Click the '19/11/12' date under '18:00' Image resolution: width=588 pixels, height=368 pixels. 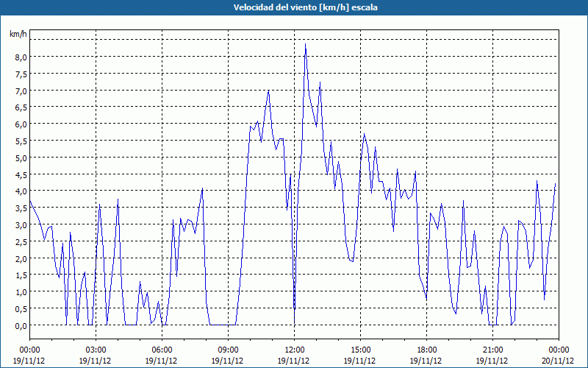pyautogui.click(x=426, y=361)
